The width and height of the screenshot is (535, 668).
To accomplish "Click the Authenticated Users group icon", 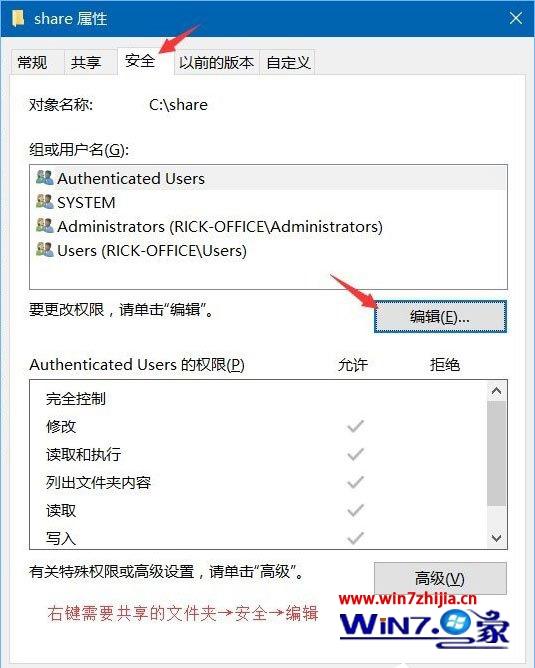I will tap(44, 177).
